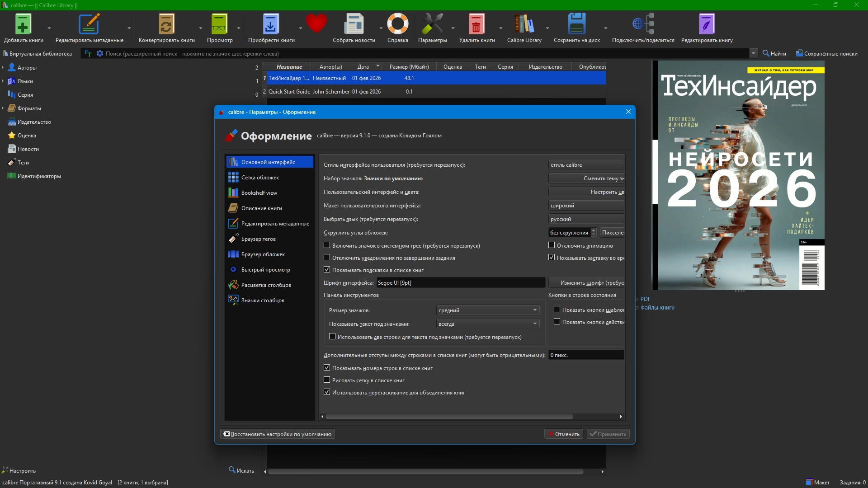Click the Отменить button
868x488 pixels.
pos(563,434)
